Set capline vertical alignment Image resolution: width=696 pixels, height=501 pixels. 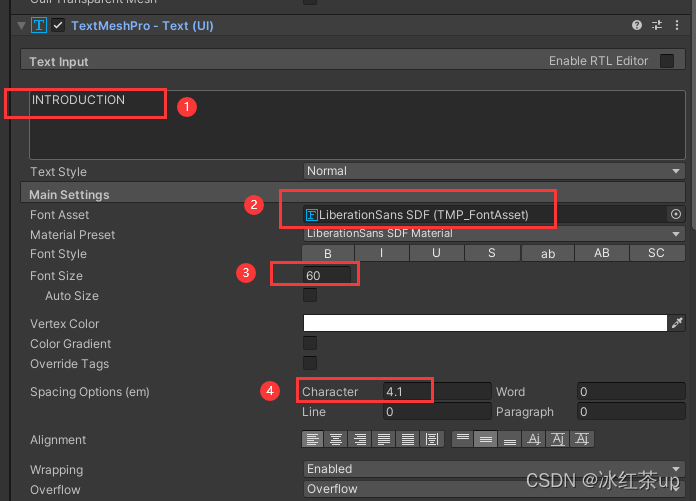point(582,439)
